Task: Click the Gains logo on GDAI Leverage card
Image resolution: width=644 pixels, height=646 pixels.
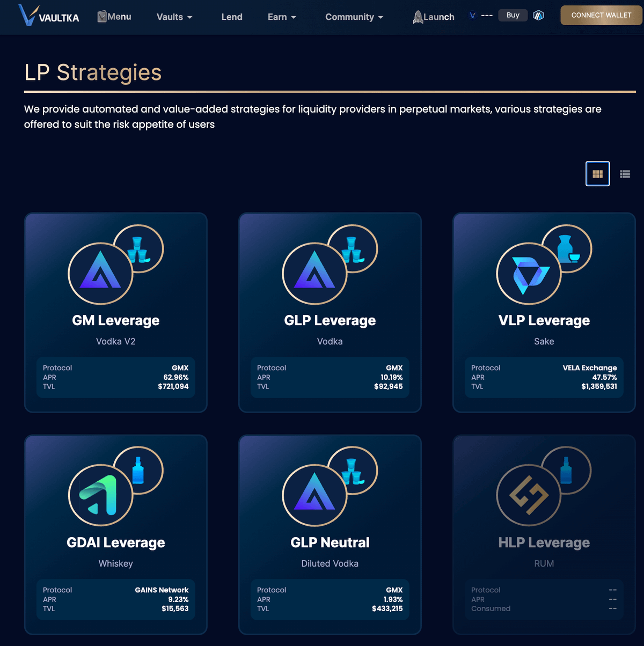Action: [100, 496]
